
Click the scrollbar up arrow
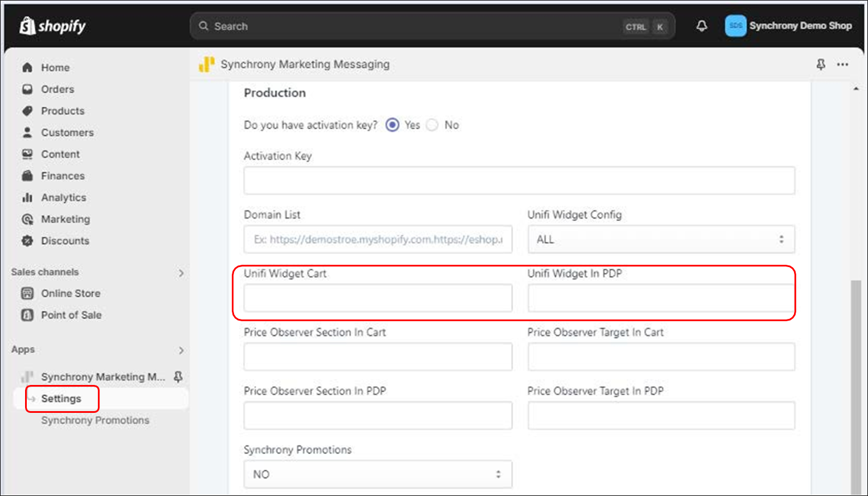tap(855, 89)
